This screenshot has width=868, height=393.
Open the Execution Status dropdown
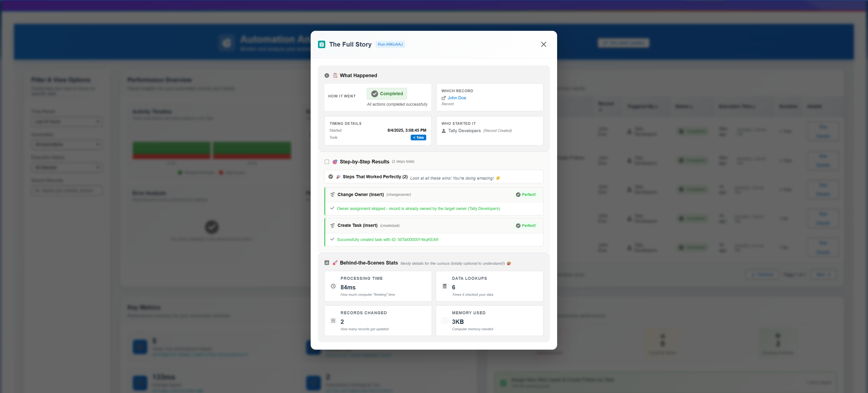click(67, 167)
